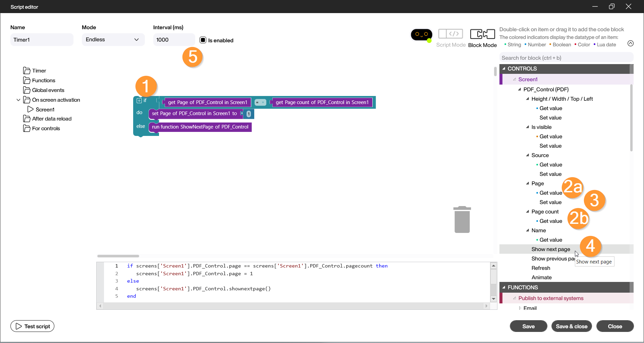644x343 pixels.
Task: Run the Test script button
Action: click(x=33, y=326)
